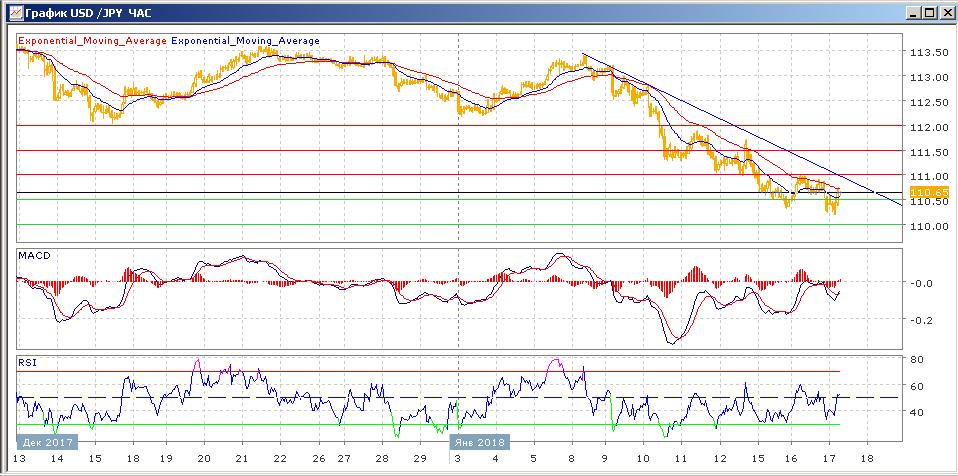This screenshot has height=476, width=958.
Task: Click the blue Exponential_Moving_Average legend label
Action: 246,41
